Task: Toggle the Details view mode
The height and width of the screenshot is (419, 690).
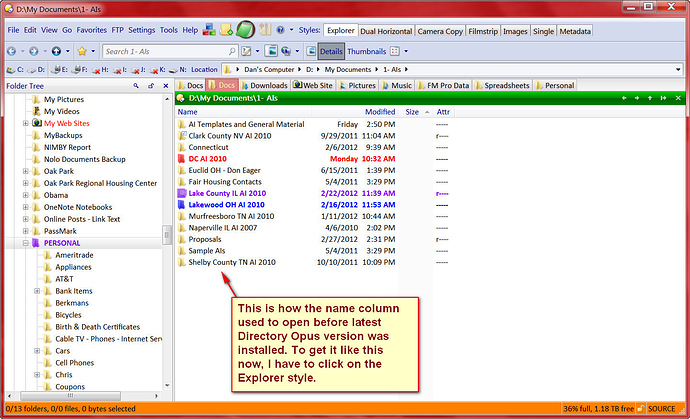Action: point(331,51)
